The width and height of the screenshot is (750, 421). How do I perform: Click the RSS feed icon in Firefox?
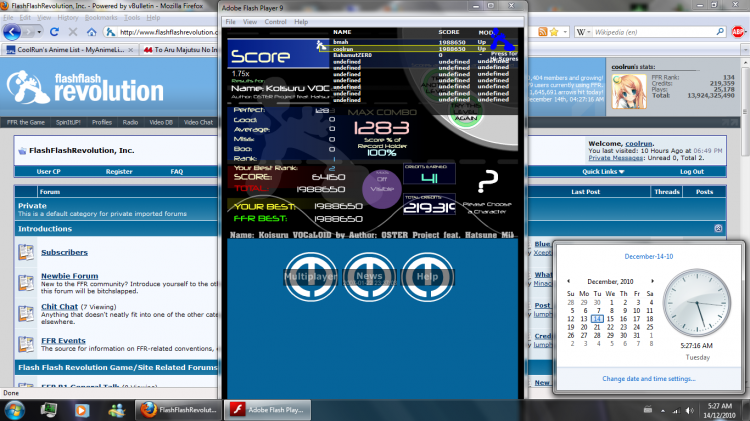coord(542,32)
